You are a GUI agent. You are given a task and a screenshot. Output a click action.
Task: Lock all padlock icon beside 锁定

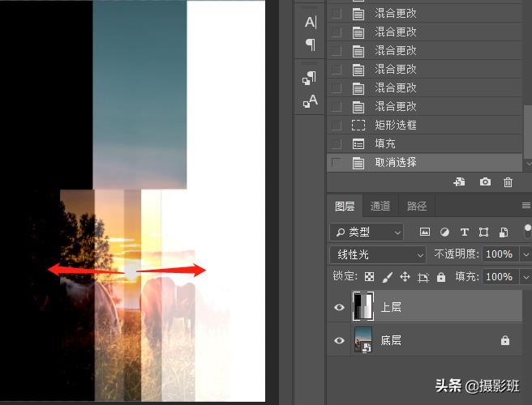[441, 277]
